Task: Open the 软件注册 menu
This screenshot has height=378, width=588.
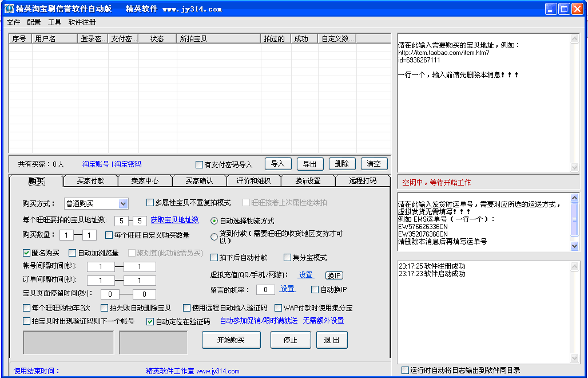Action: (82, 22)
